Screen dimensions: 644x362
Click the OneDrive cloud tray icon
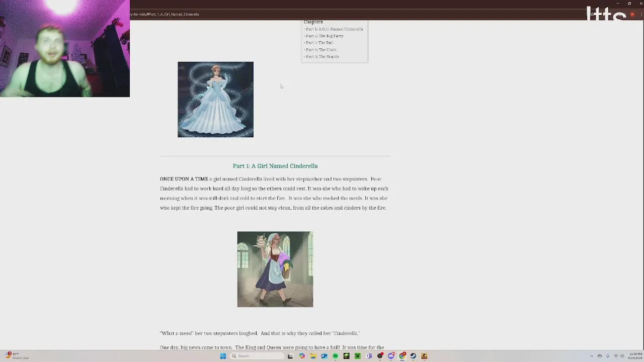[x=600, y=356]
